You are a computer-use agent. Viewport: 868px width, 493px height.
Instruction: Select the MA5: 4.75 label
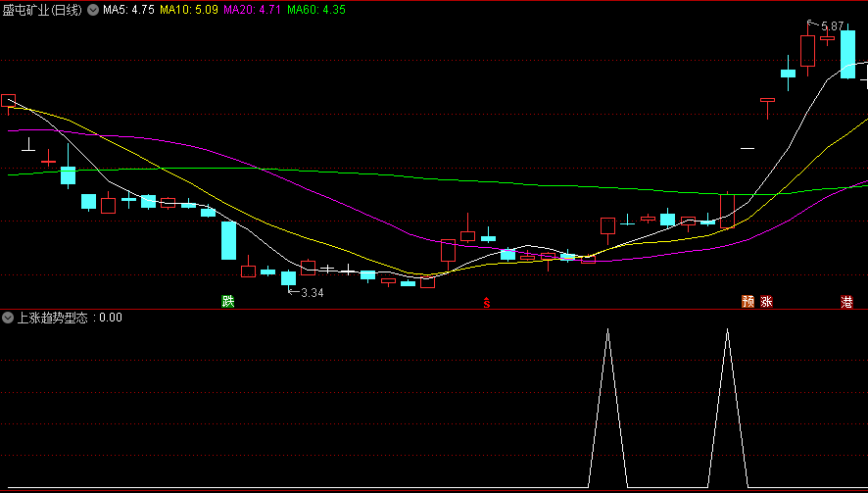[x=128, y=10]
